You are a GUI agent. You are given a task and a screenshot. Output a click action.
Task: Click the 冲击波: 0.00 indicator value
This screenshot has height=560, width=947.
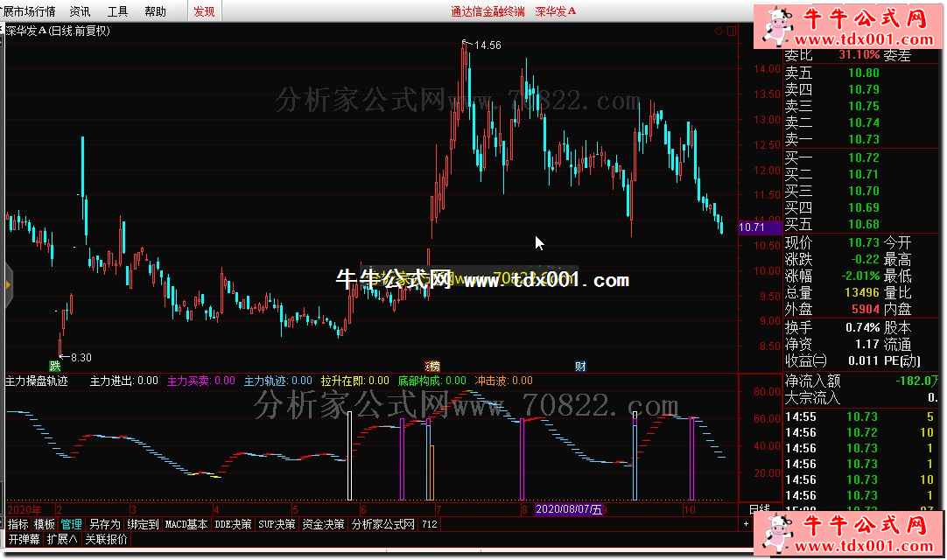[x=504, y=381]
